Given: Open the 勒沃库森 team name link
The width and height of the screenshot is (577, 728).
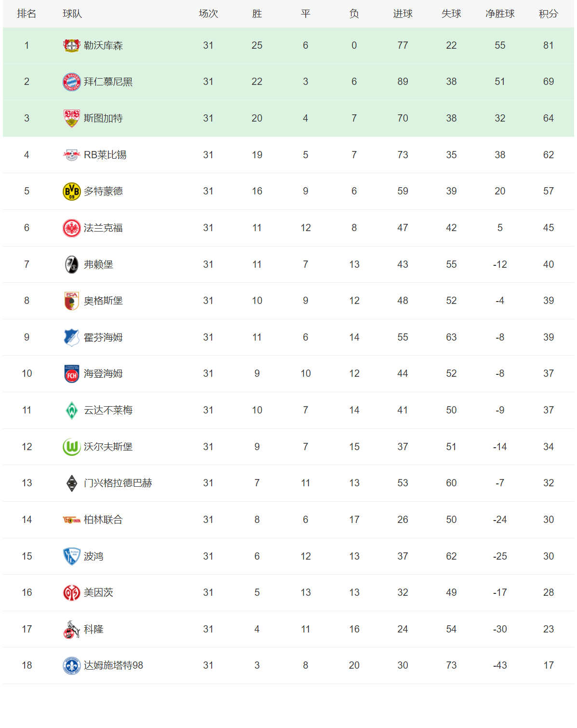Looking at the screenshot, I should click(x=103, y=45).
